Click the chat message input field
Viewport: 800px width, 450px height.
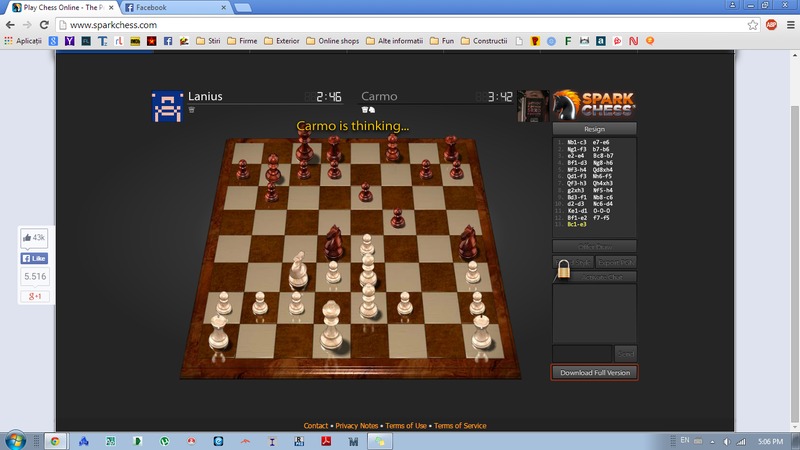(582, 353)
